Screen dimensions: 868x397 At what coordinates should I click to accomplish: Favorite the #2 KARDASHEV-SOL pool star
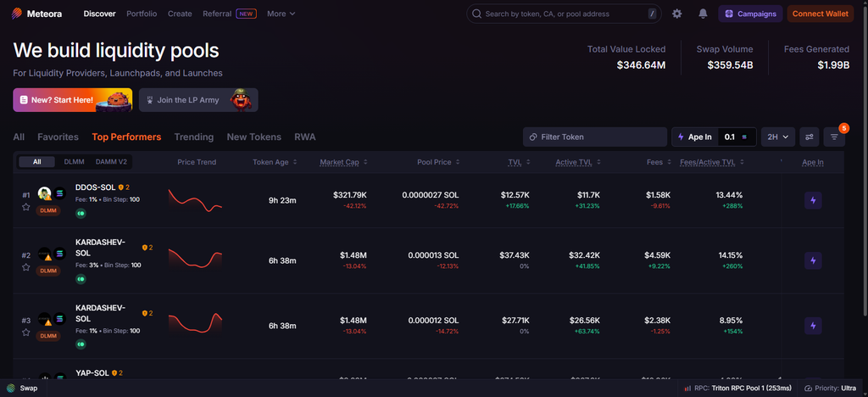pyautogui.click(x=26, y=267)
